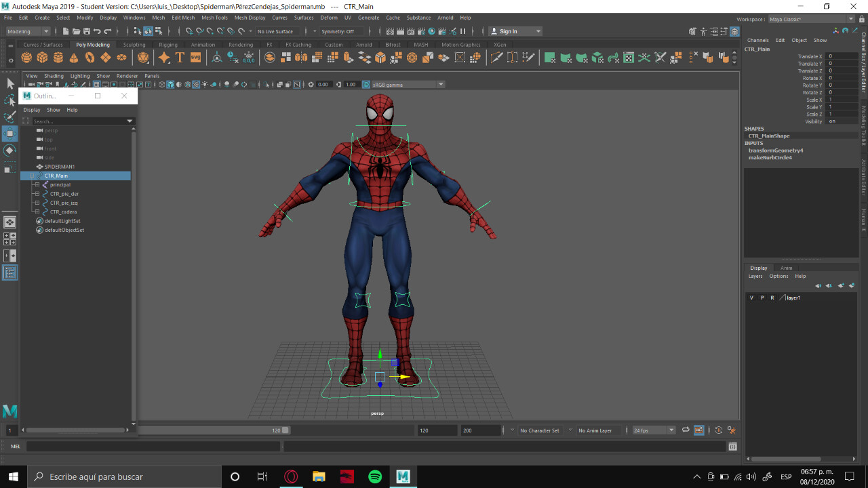Click the MEL command line input field
Screen dimensions: 868x488
pos(136,446)
